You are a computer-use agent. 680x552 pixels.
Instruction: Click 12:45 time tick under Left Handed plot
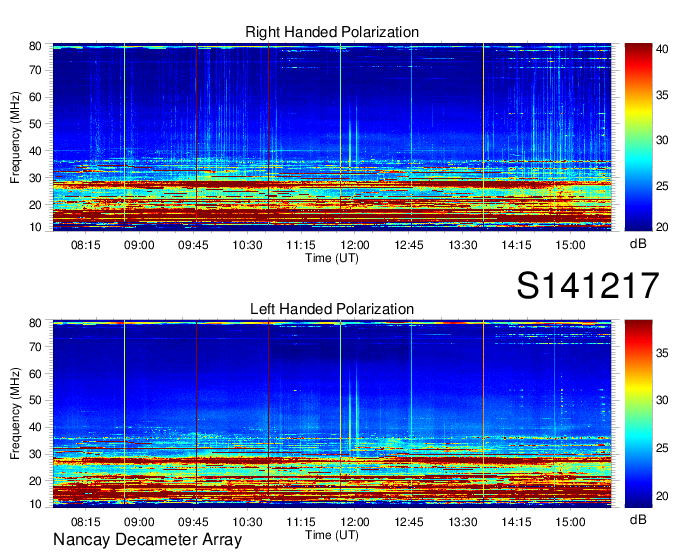(x=409, y=522)
